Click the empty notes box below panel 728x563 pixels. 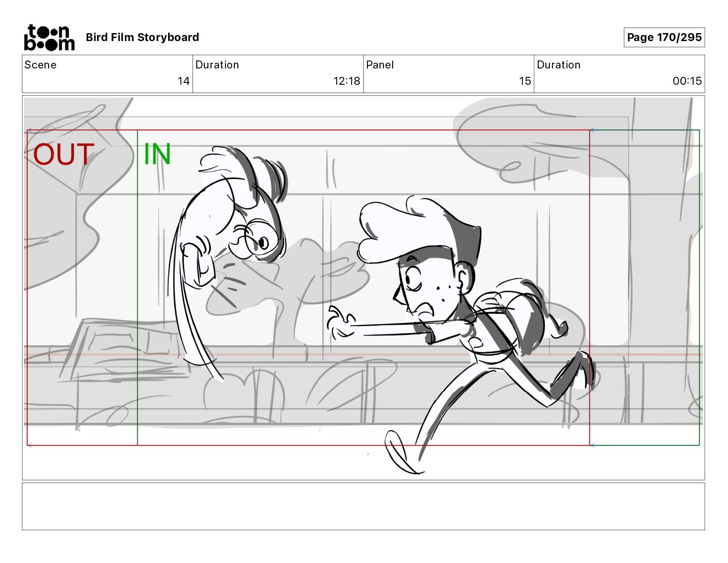[x=364, y=506]
